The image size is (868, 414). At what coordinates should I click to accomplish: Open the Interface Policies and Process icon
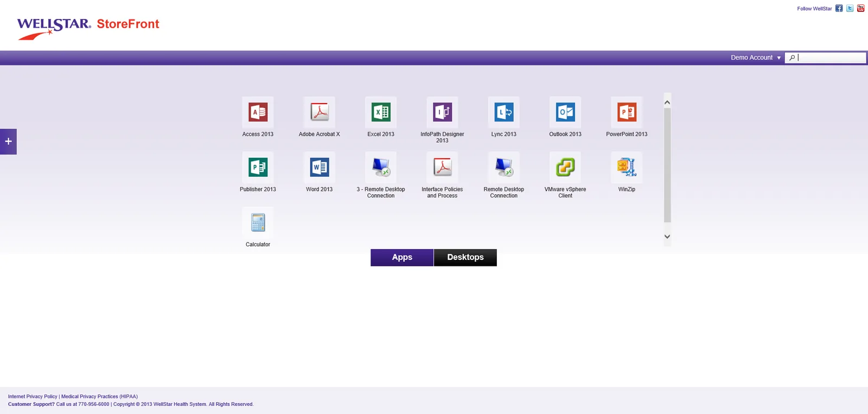tap(442, 168)
